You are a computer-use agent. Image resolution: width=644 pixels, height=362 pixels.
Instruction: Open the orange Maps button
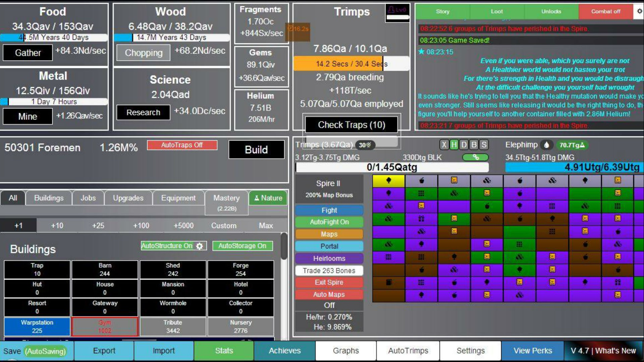click(329, 234)
